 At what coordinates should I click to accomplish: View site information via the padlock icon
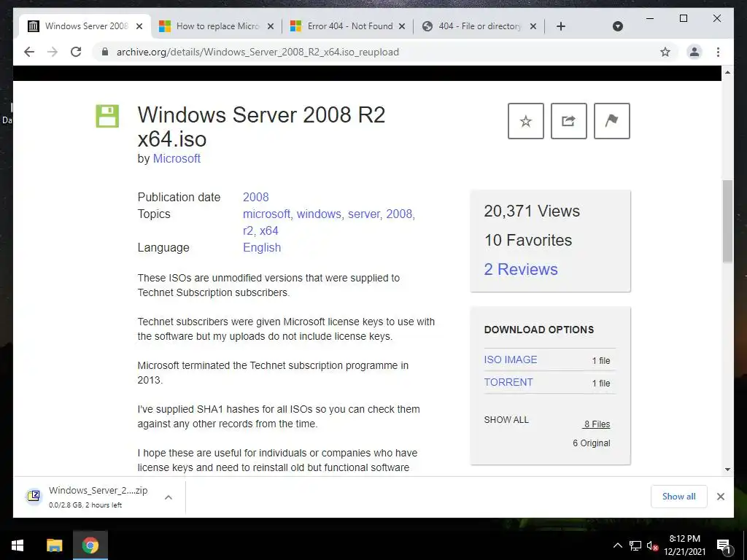click(x=105, y=52)
